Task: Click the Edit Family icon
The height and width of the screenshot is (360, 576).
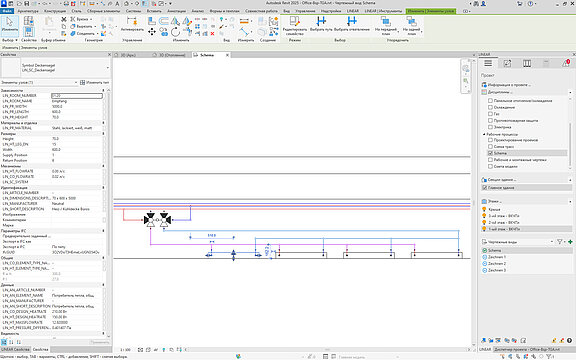Action: click(295, 25)
